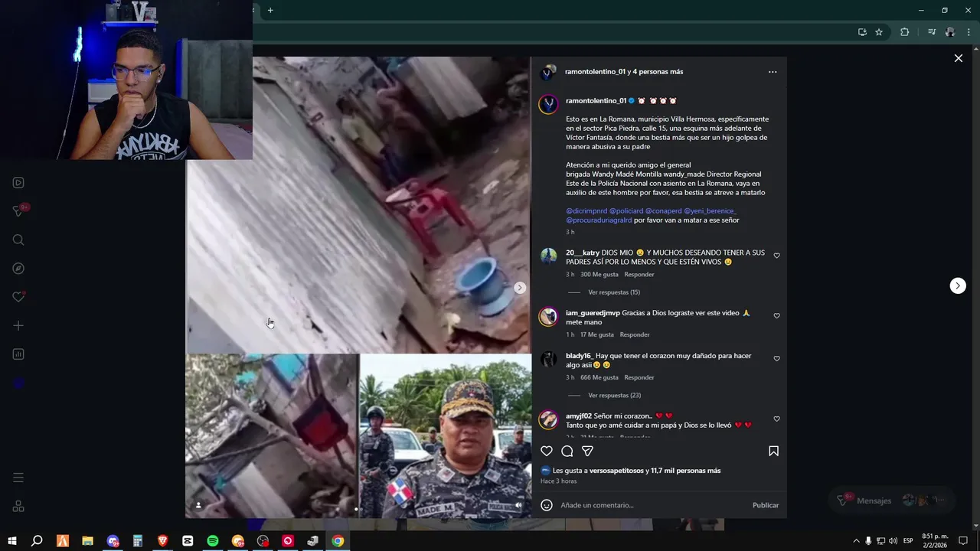Open ESP language selector in tray
This screenshot has width=980, height=551.
pyautogui.click(x=908, y=541)
